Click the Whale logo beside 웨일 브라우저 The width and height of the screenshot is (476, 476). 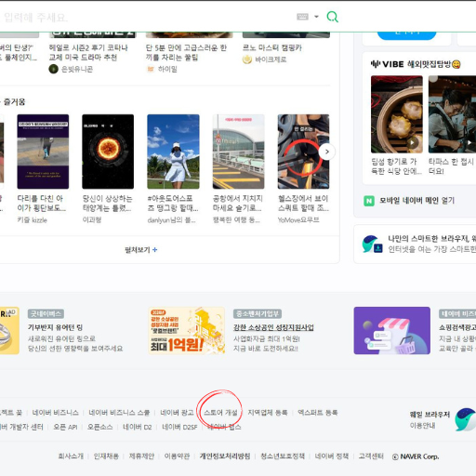click(x=465, y=419)
